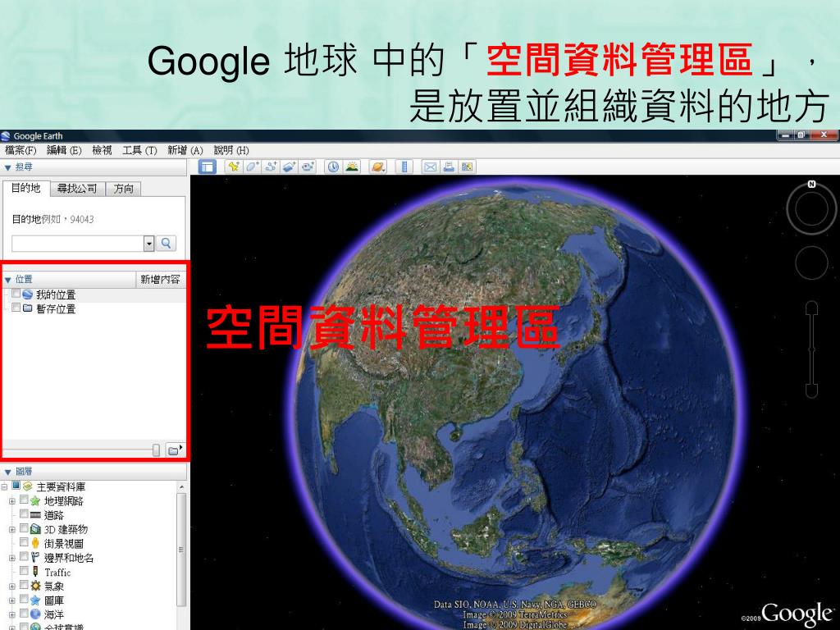Toggle the sidebar panel toolbar button
Viewport: 840px width, 630px height.
pyautogui.click(x=207, y=167)
